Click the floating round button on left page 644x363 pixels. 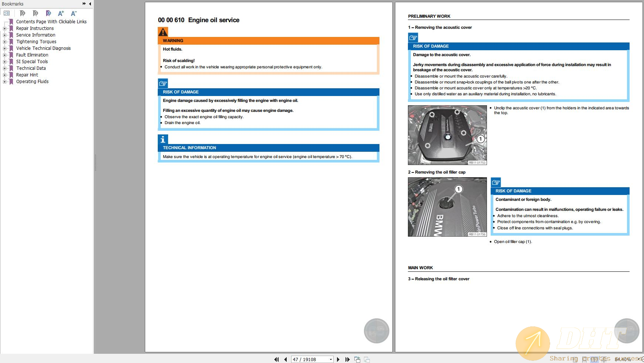(x=376, y=331)
